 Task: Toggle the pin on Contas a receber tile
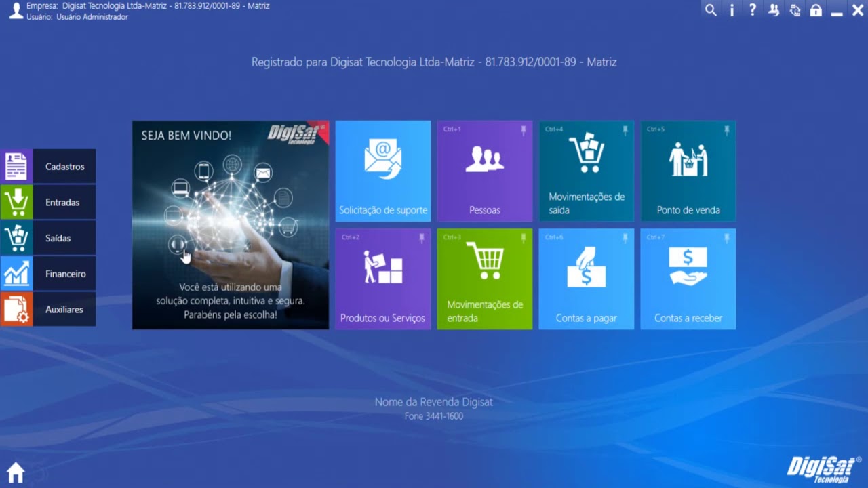tap(726, 238)
